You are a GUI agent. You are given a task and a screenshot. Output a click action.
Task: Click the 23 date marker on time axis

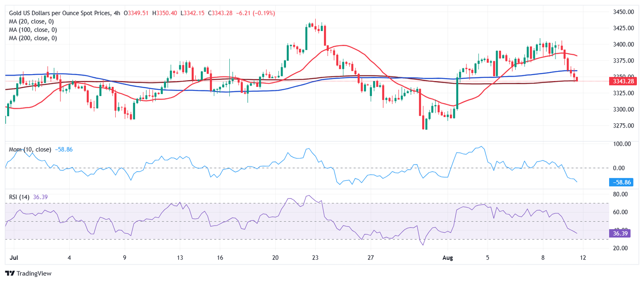point(315,257)
